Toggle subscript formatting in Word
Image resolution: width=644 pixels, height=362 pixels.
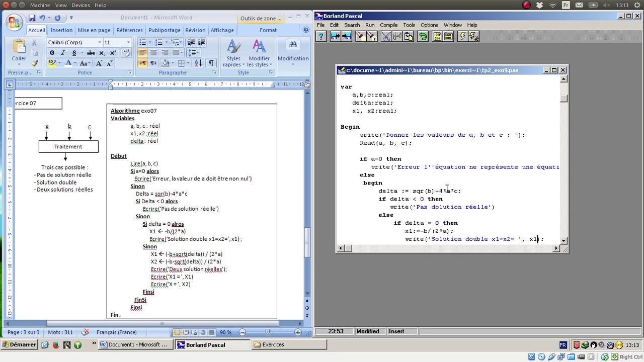(x=102, y=53)
